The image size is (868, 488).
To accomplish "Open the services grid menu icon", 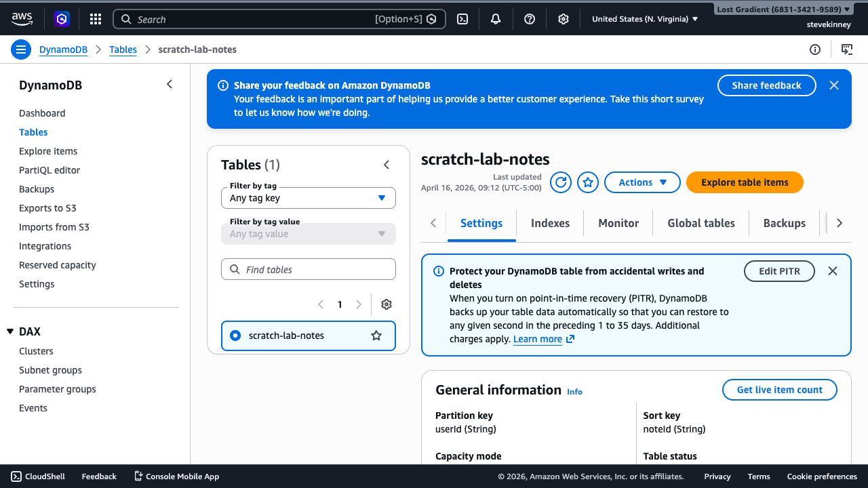I will [x=96, y=19].
